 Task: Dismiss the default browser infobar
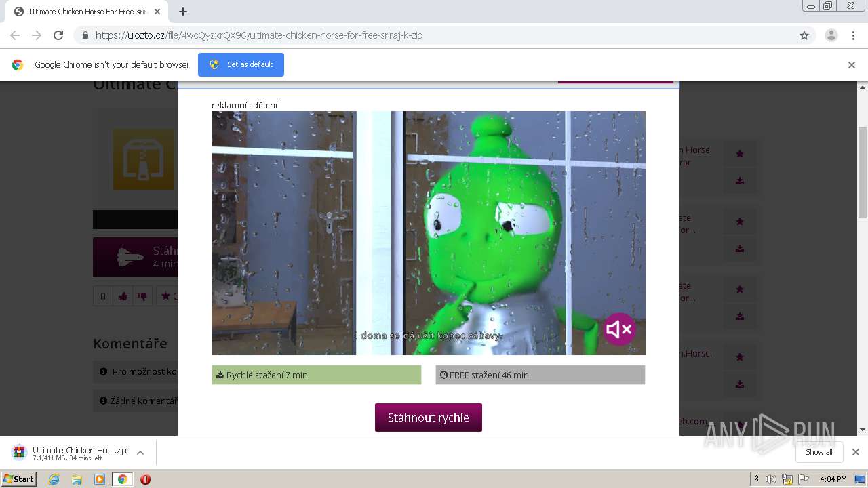click(852, 65)
